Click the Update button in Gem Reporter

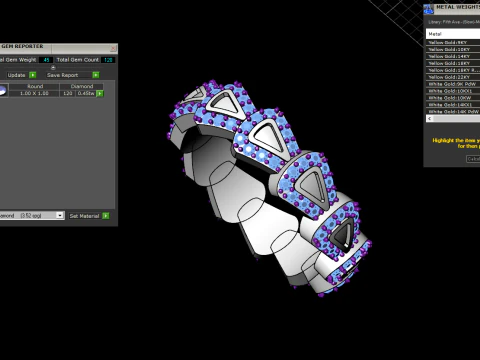(x=17, y=75)
